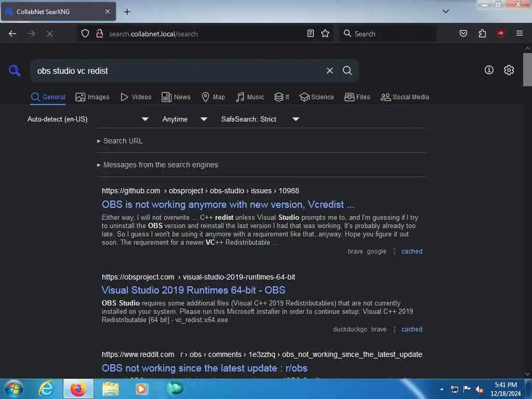532x399 pixels.
Task: Open Windows Start menu
Action: 14,389
